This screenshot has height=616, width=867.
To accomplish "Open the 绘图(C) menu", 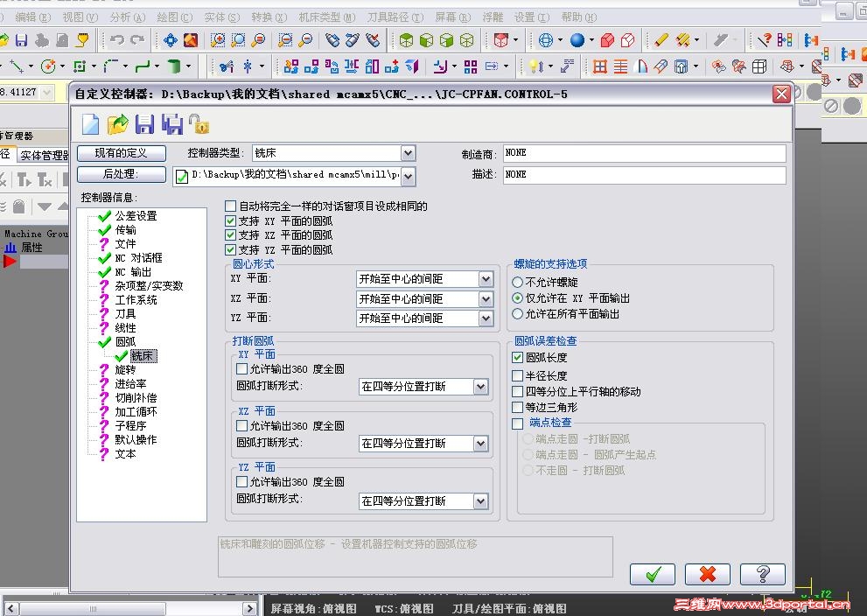I will click(175, 17).
